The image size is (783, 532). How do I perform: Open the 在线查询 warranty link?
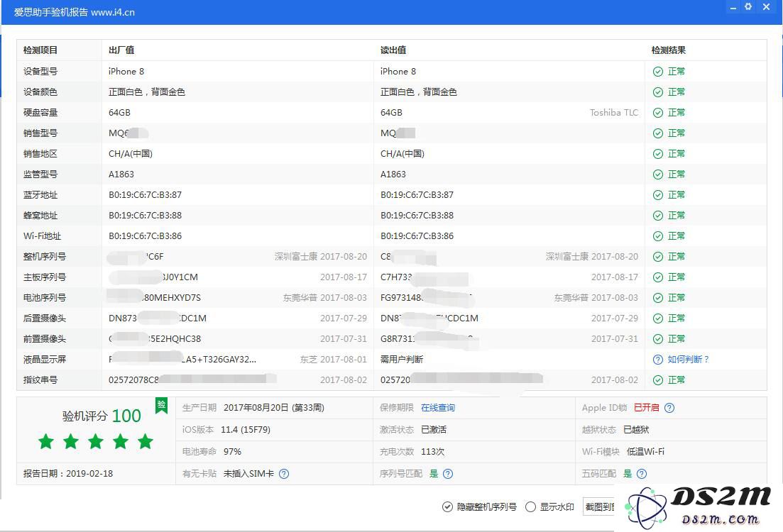click(438, 408)
